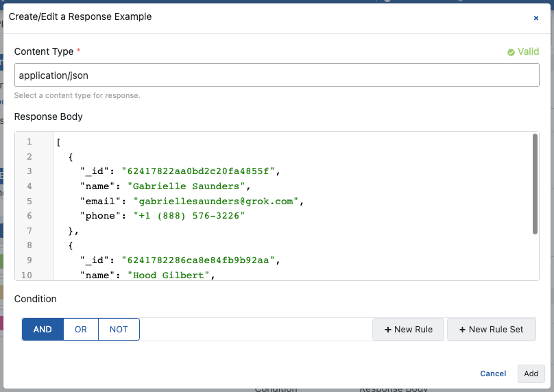This screenshot has width=554, height=392.
Task: Cancel the response example dialog
Action: pos(493,373)
